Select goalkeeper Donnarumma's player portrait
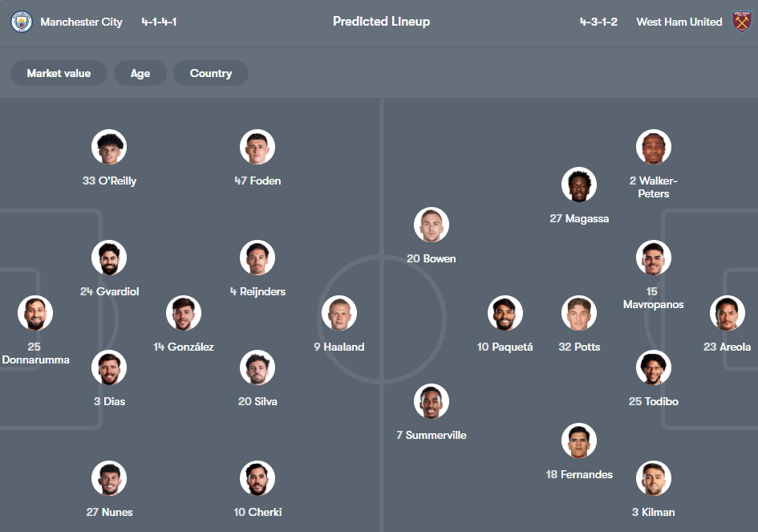Screen dimensions: 758x532 [x=35, y=313]
